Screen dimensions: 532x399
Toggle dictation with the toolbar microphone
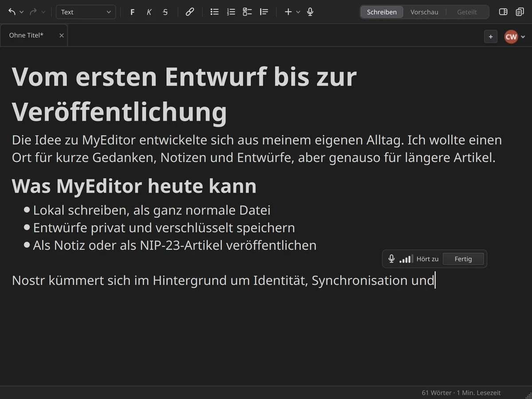(x=310, y=12)
